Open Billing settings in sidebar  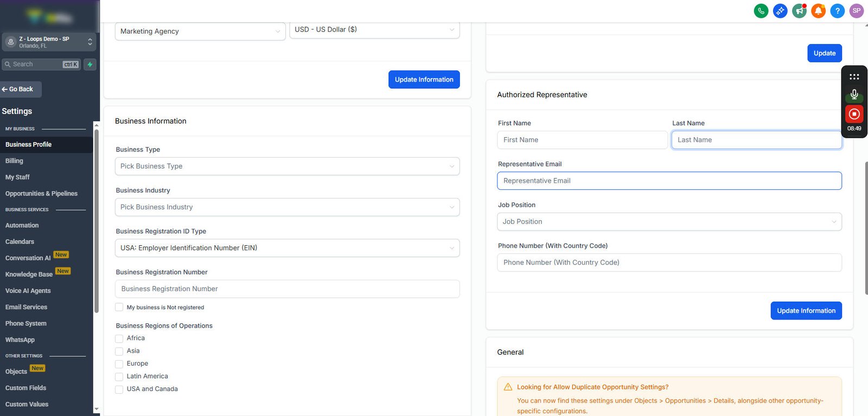pos(14,161)
